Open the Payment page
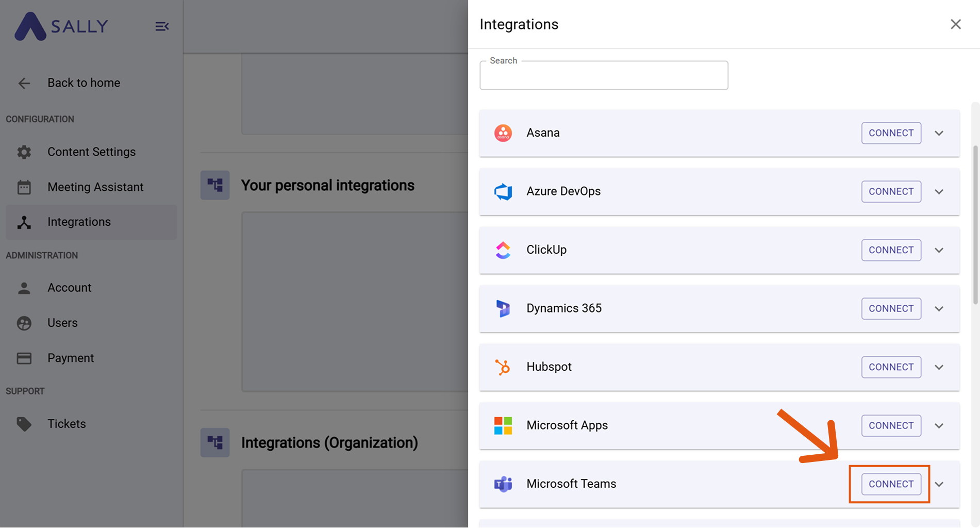The height and width of the screenshot is (528, 980). (x=91, y=358)
